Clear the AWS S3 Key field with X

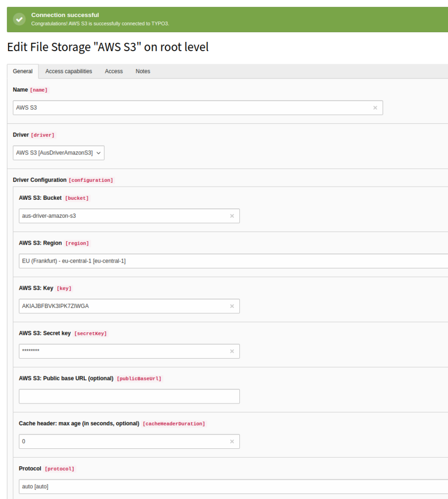click(x=232, y=306)
